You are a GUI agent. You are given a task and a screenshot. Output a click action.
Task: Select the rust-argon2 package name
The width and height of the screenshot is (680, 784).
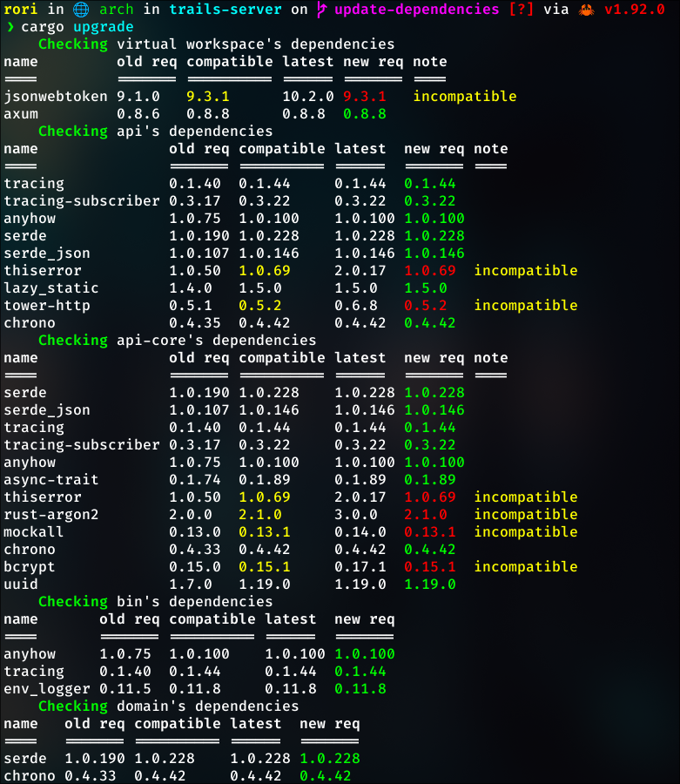tap(51, 515)
